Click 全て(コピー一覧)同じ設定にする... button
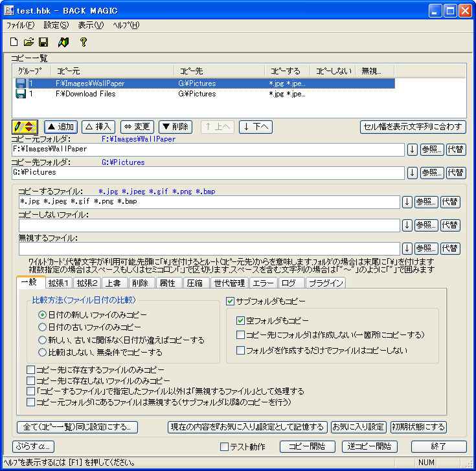Image resolution: width=476 pixels, height=471 pixels. 78,427
